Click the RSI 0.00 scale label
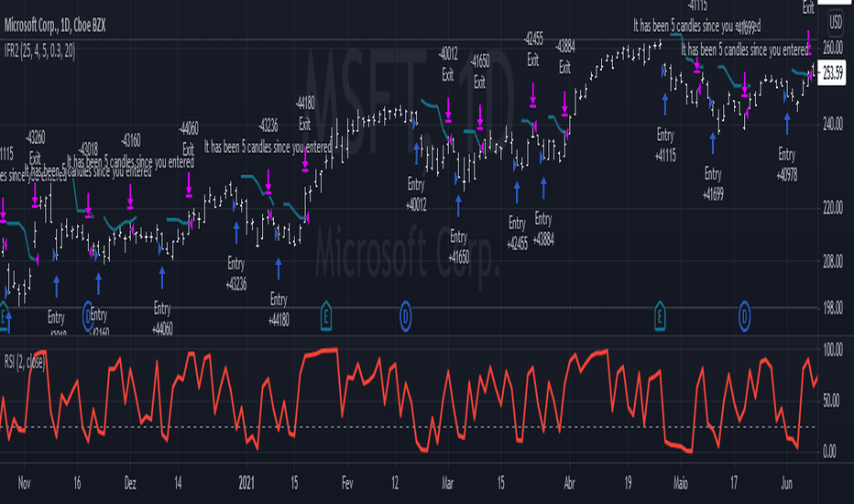The image size is (854, 504). pyautogui.click(x=828, y=451)
